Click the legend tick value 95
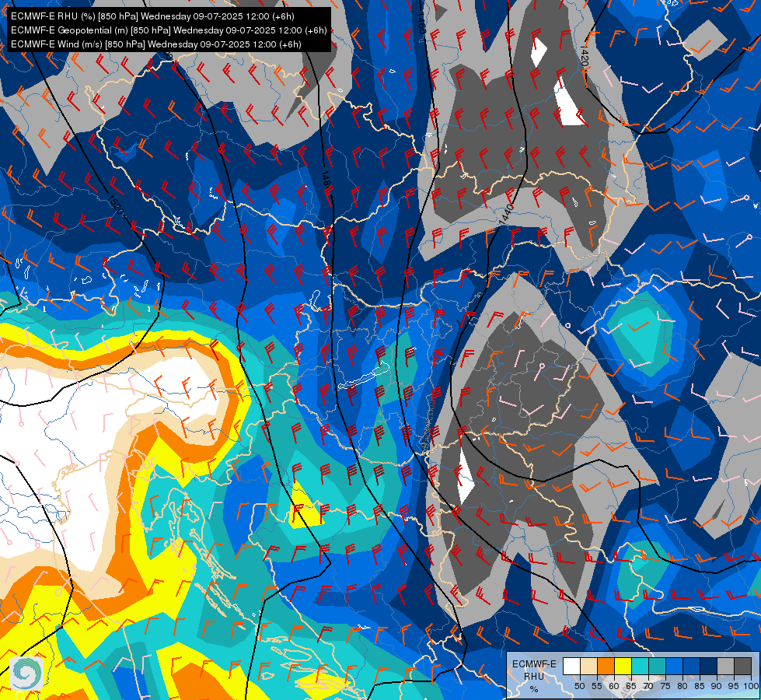This screenshot has width=761, height=700. (x=734, y=686)
